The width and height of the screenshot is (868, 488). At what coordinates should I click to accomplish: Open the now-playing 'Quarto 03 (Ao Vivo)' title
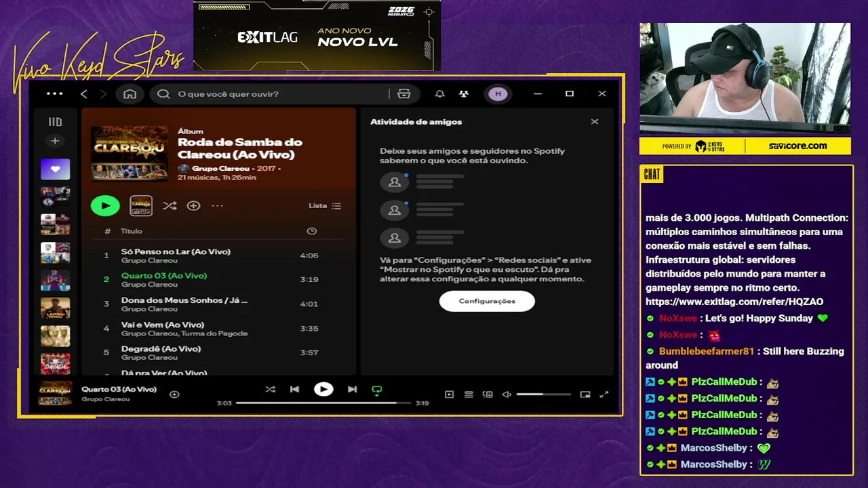click(119, 390)
